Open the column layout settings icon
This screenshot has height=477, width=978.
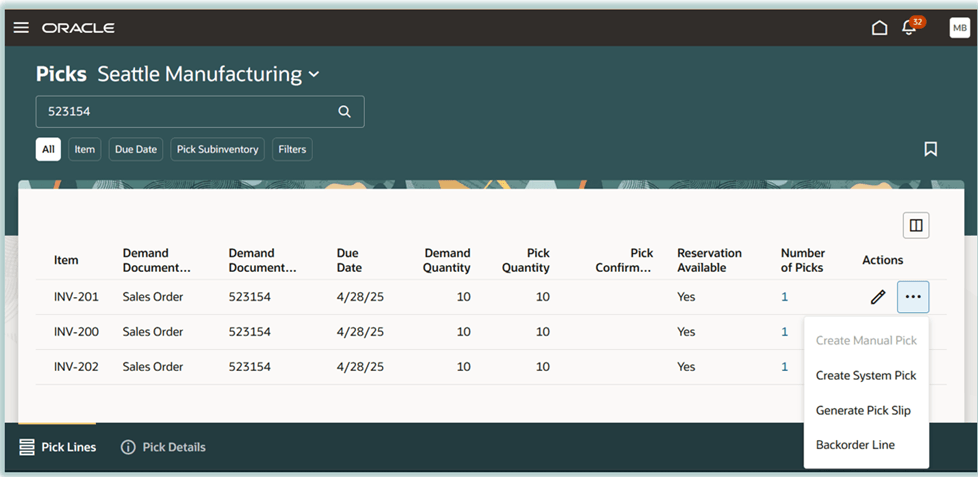pyautogui.click(x=915, y=225)
